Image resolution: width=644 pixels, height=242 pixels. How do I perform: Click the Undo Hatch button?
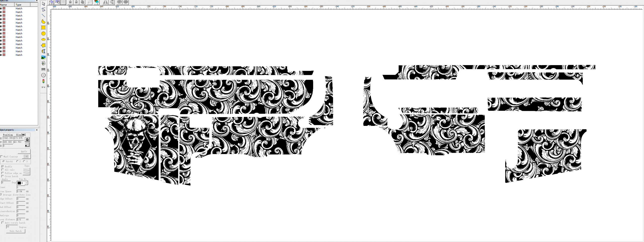tap(16, 231)
